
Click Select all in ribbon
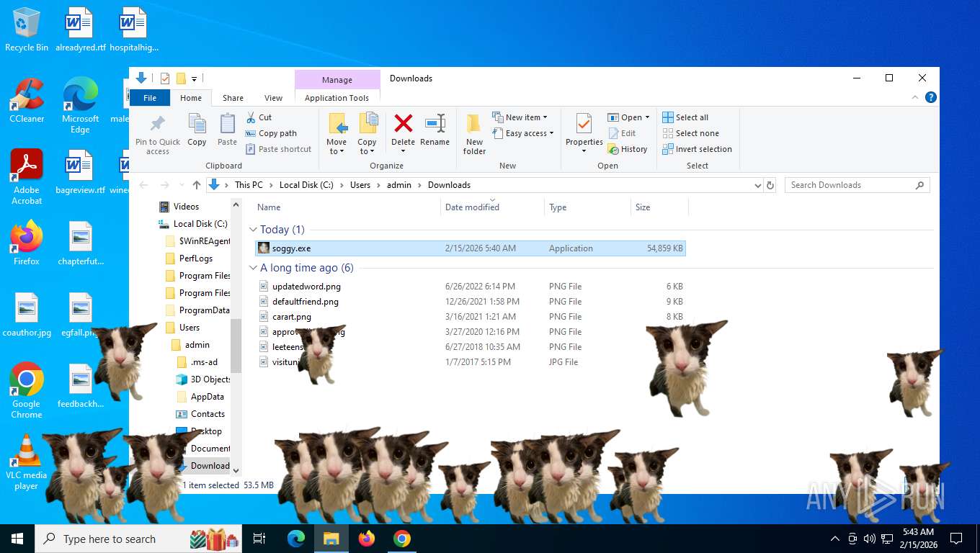pyautogui.click(x=685, y=117)
